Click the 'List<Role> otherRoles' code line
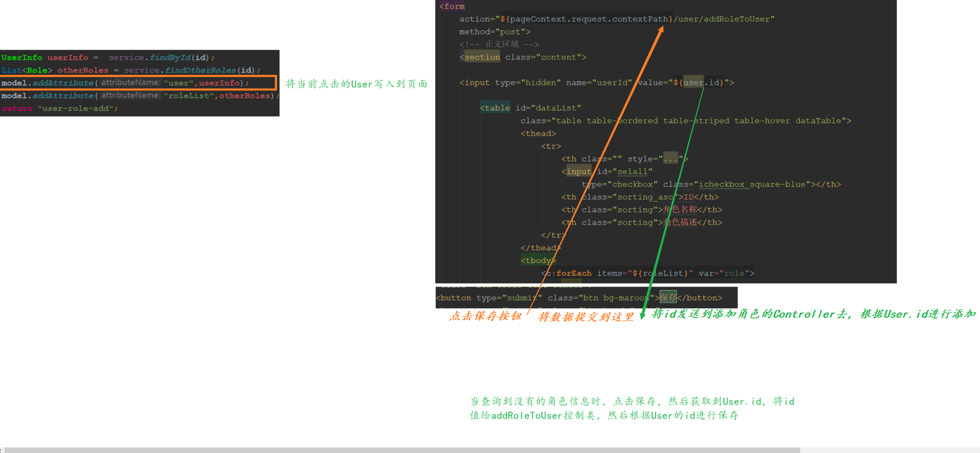The height and width of the screenshot is (453, 980). coord(130,70)
